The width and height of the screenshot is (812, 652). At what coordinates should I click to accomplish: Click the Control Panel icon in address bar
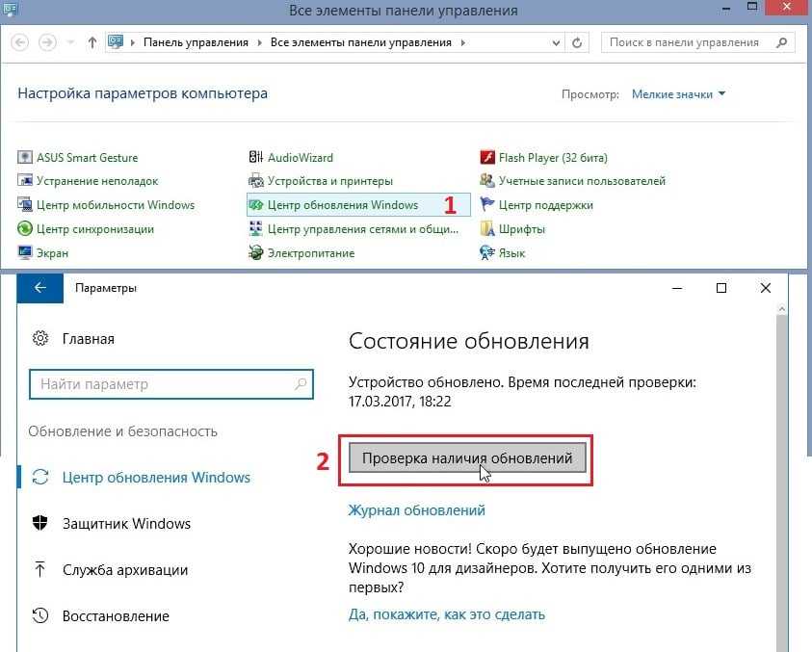(115, 41)
